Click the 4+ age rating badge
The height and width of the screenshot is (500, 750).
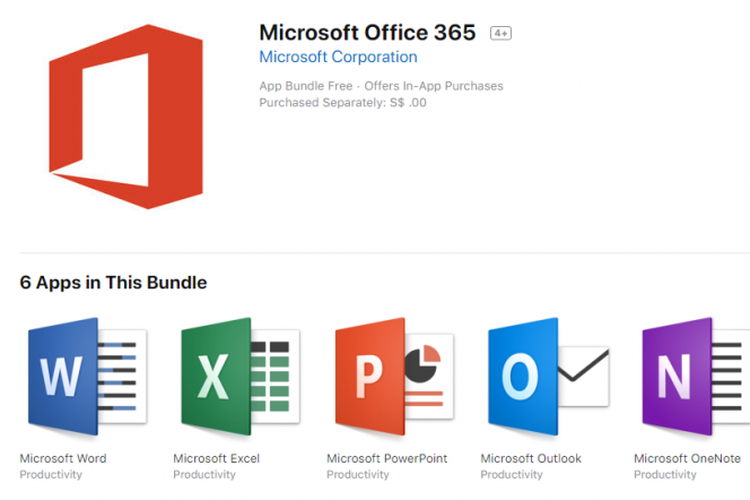(x=500, y=33)
